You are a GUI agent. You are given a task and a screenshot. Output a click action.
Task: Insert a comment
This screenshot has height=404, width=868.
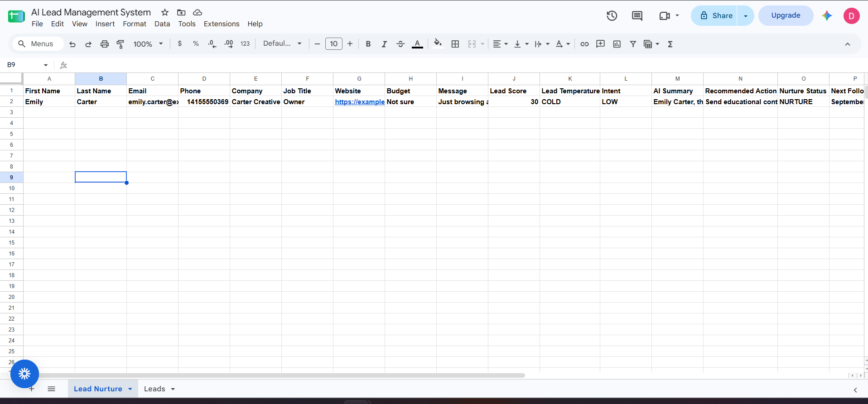coord(601,44)
